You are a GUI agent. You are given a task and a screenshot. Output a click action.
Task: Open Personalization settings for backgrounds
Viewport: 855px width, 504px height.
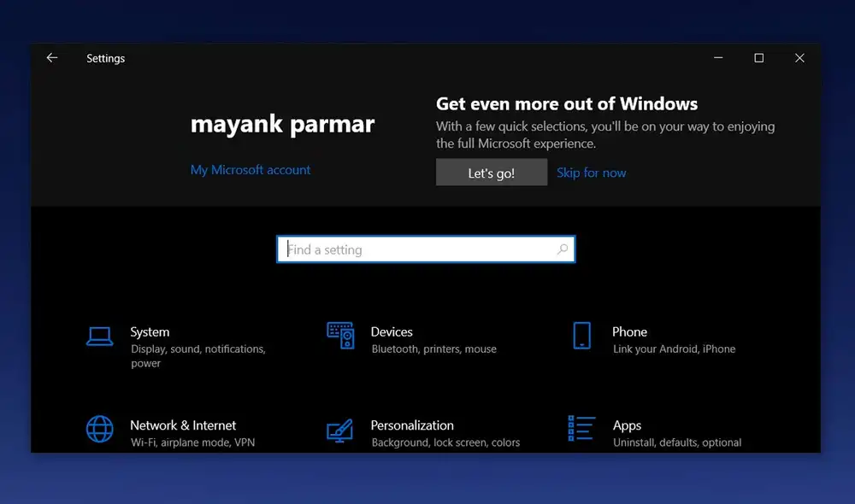click(412, 425)
